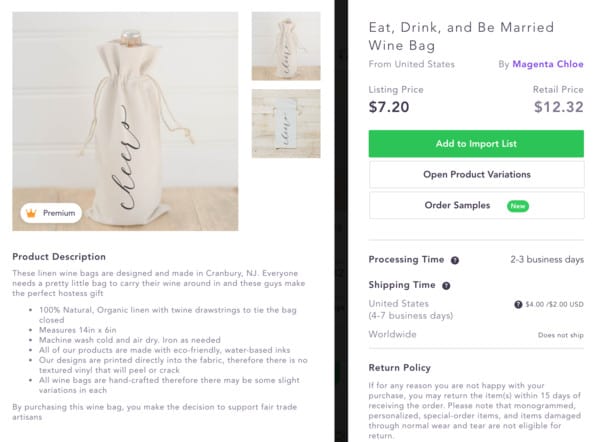Click the crown icon on the Premium badge
The width and height of the screenshot is (600, 442).
coord(31,213)
